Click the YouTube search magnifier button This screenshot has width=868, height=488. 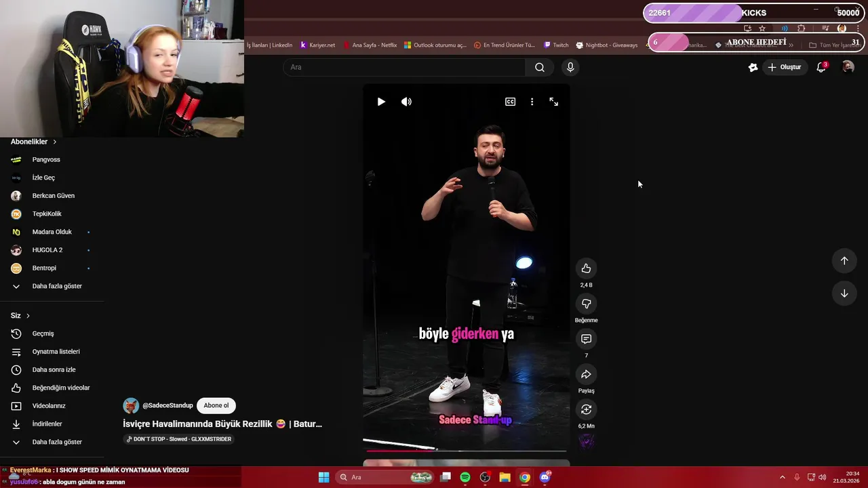pos(540,67)
